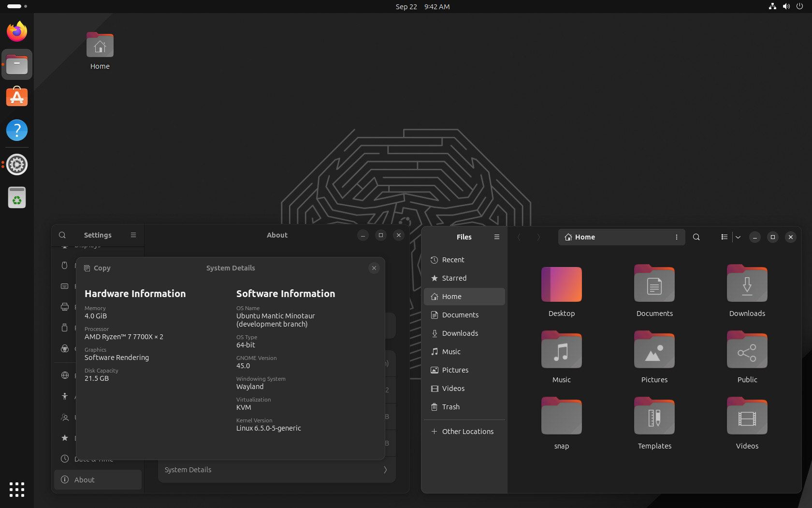Open the system menu via power icon
This screenshot has height=508, width=812.
click(x=800, y=6)
